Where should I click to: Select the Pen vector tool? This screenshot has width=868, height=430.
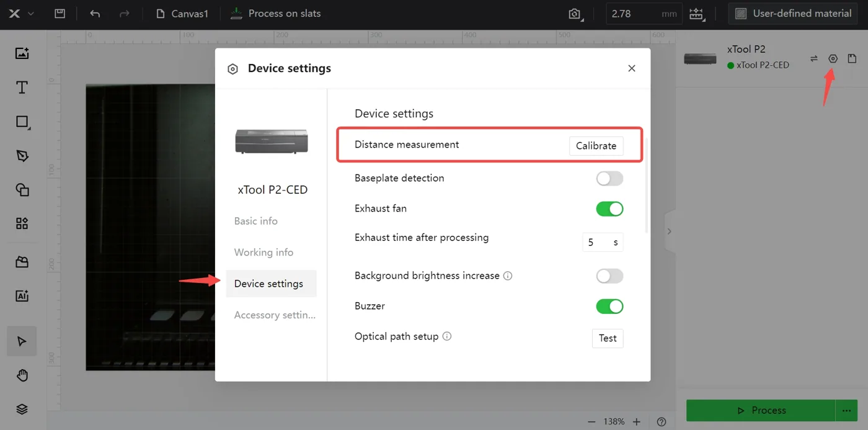pyautogui.click(x=22, y=156)
